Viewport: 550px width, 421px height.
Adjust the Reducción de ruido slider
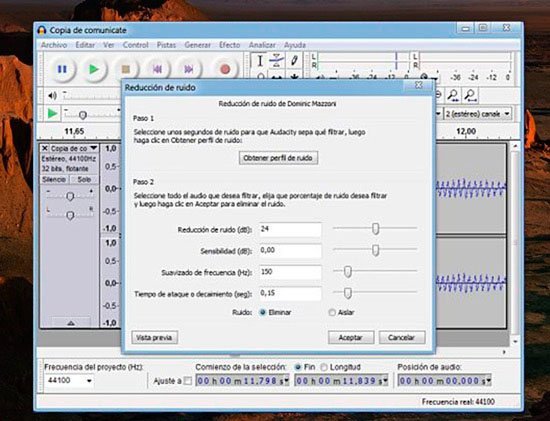[x=375, y=229]
